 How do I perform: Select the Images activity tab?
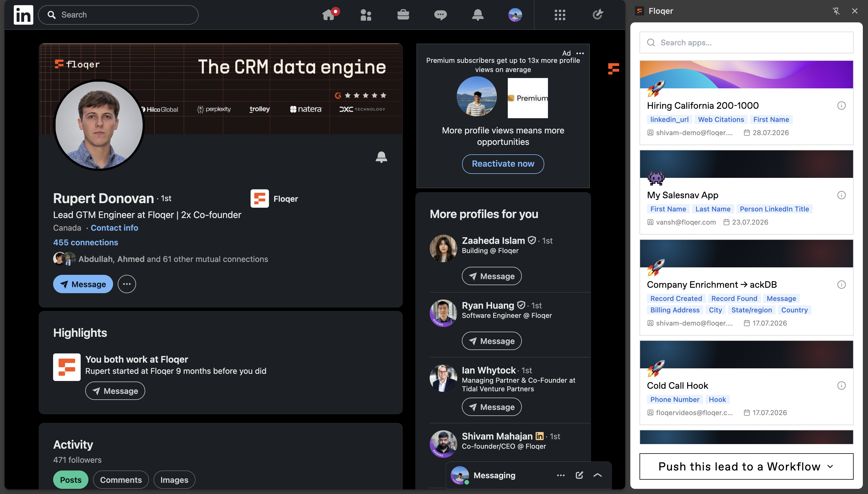click(x=174, y=480)
